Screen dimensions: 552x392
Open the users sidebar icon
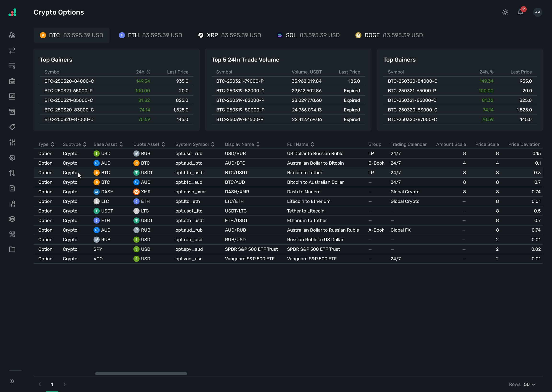coord(12,35)
